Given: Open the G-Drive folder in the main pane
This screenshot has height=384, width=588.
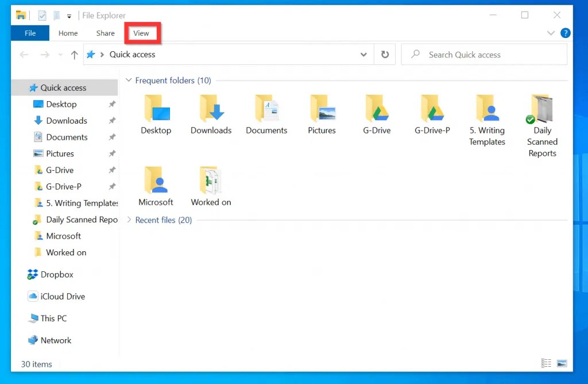Looking at the screenshot, I should pyautogui.click(x=377, y=112).
